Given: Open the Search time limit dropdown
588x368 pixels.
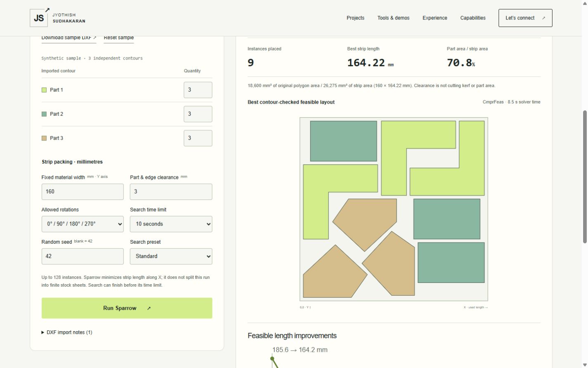Looking at the screenshot, I should point(171,224).
